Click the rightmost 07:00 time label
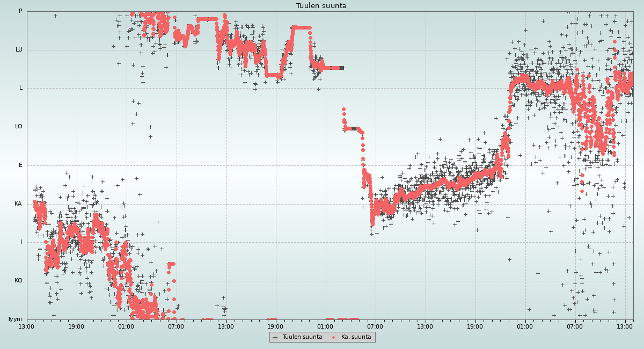Screen dimensions: 644x349 575,326
